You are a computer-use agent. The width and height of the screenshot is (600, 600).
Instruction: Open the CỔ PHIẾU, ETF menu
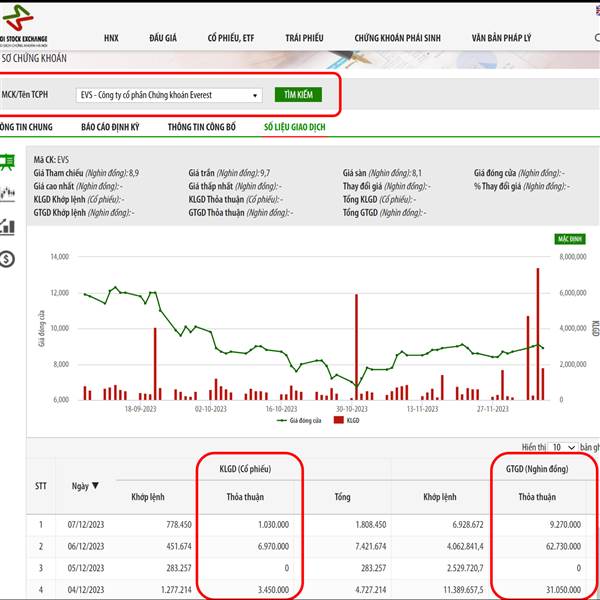tap(231, 38)
